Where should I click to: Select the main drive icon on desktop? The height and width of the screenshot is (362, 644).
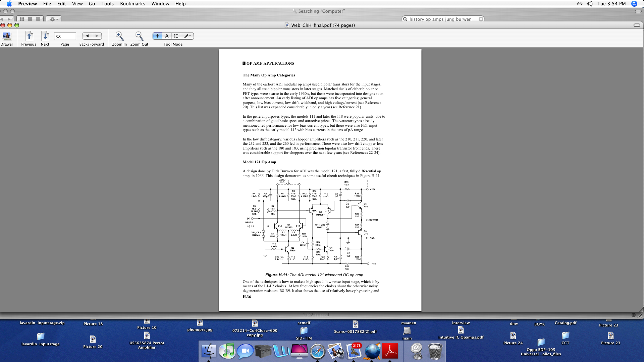[407, 333]
